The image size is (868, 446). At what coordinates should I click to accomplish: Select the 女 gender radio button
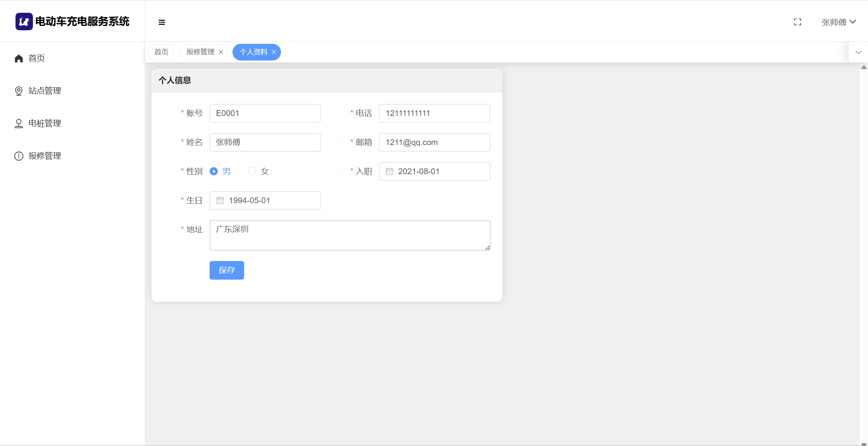[x=252, y=171]
